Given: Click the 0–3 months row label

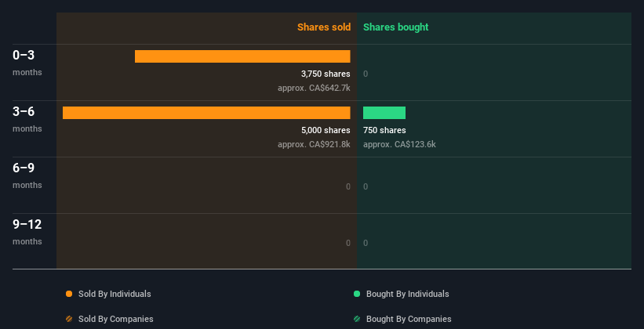Looking at the screenshot, I should coord(27,63).
